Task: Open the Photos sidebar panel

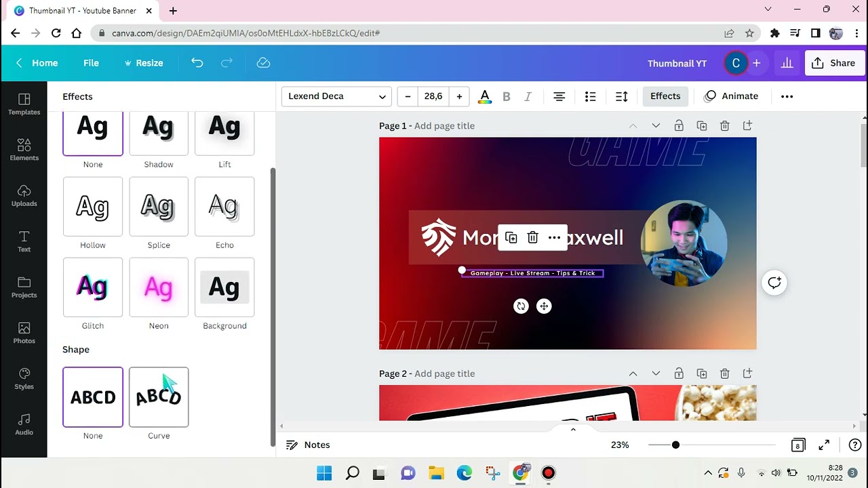Action: click(x=24, y=333)
